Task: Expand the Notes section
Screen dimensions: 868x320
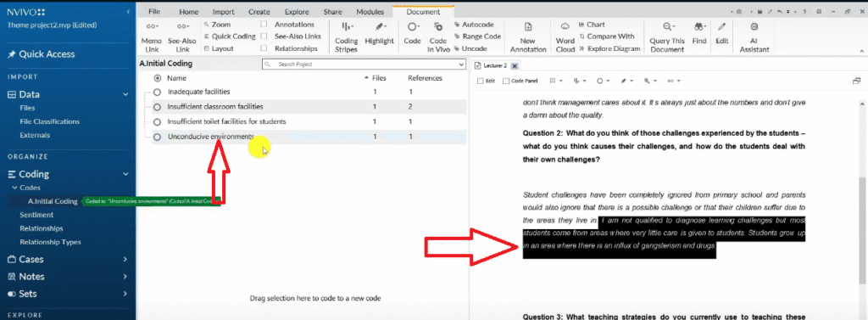Action: pos(125,277)
